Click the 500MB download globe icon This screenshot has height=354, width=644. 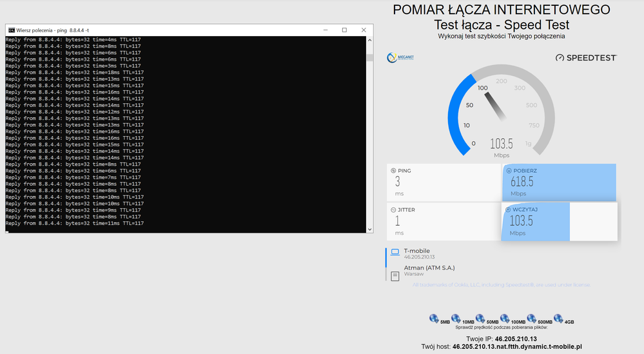coord(531,319)
